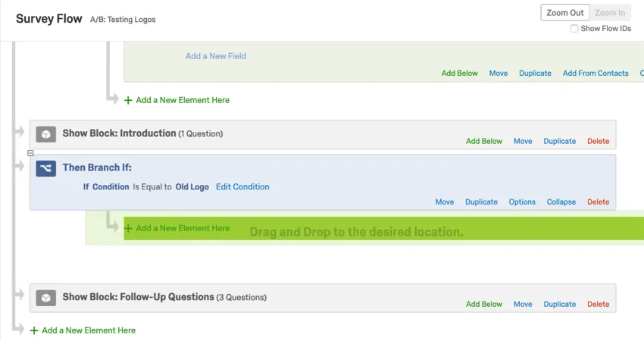The image size is (644, 341).
Task: Collapse the branch with the minus box
Action: [30, 153]
